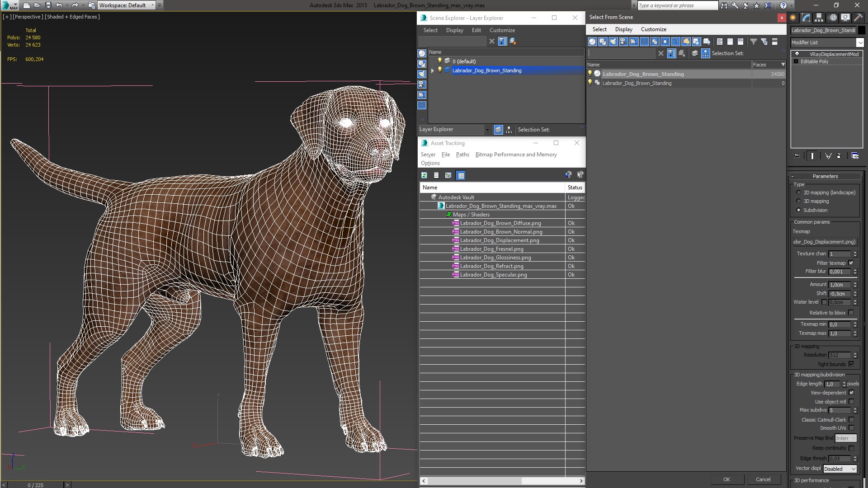This screenshot has width=868, height=488.
Task: Select Subdivision type radio button
Action: pyautogui.click(x=798, y=210)
